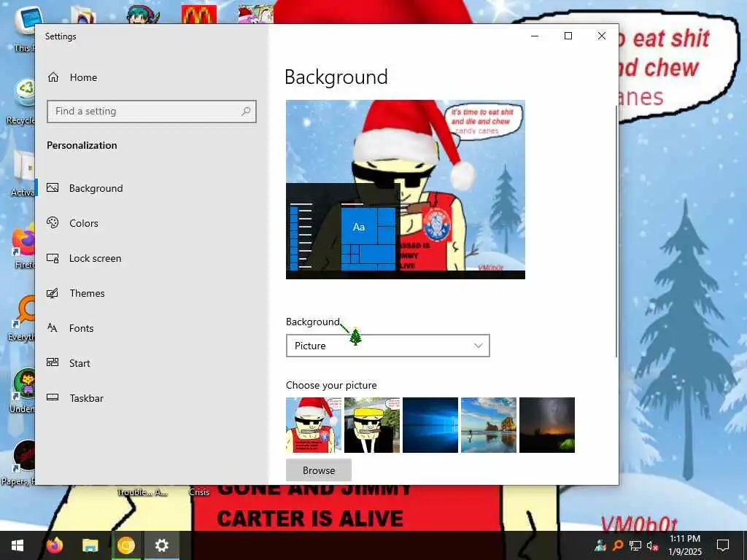Click the Colors palette icon in sidebar
Screen dimensions: 747x560
coord(53,222)
